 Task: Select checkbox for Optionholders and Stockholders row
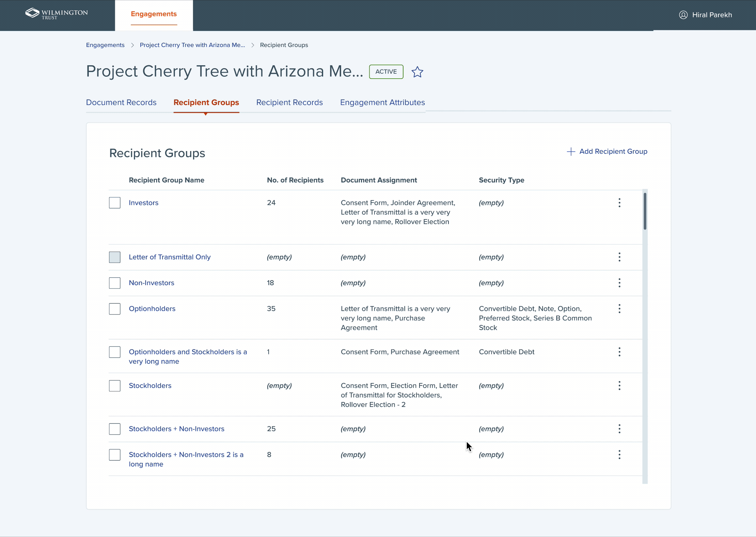(x=115, y=352)
